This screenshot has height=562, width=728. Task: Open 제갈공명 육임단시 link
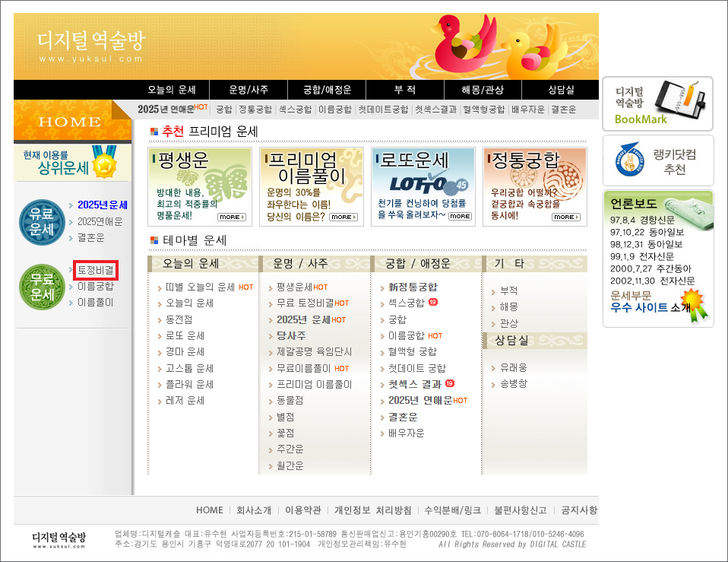click(314, 352)
